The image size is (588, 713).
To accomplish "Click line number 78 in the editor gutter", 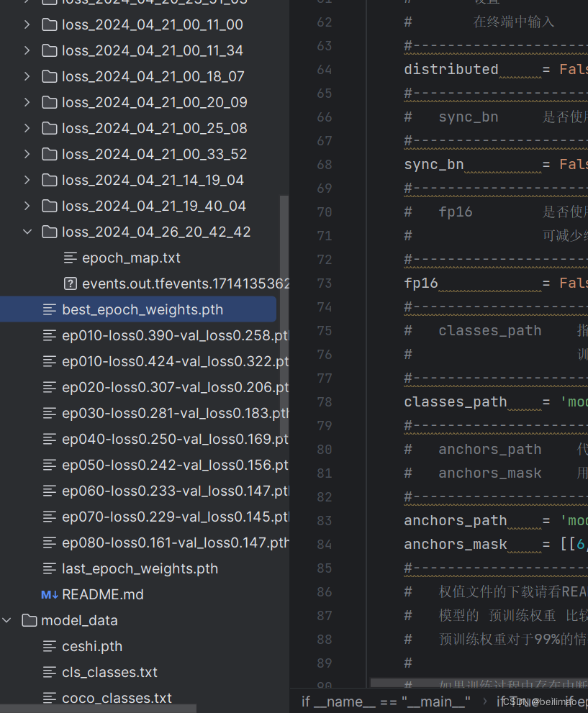I will click(323, 401).
